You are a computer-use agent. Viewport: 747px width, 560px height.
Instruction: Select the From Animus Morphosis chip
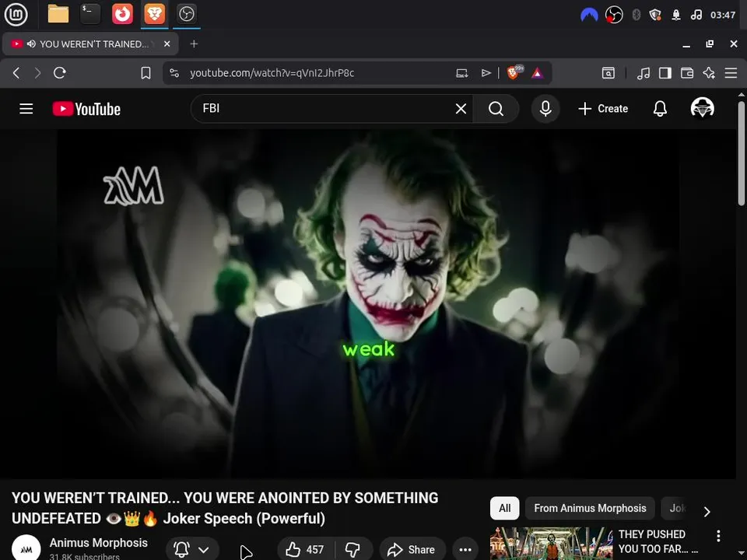click(590, 508)
